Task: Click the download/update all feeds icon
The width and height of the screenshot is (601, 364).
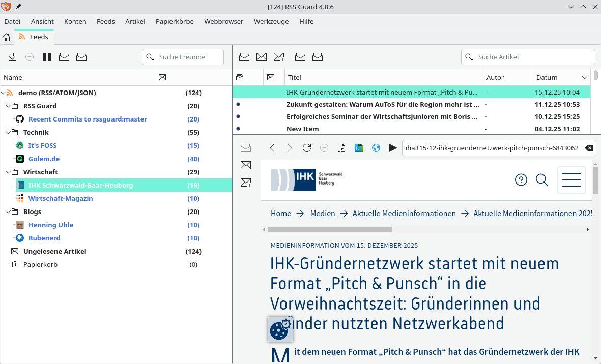Action: click(12, 57)
